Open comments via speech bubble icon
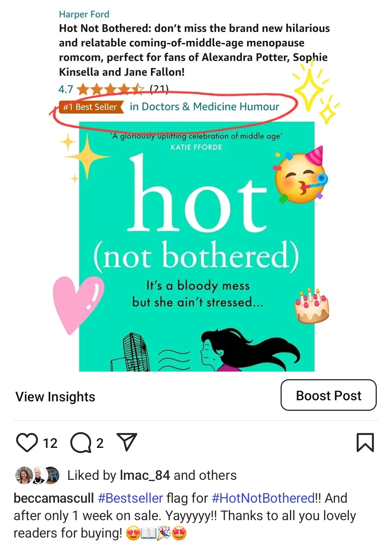This screenshot has width=392, height=551. 81,442
